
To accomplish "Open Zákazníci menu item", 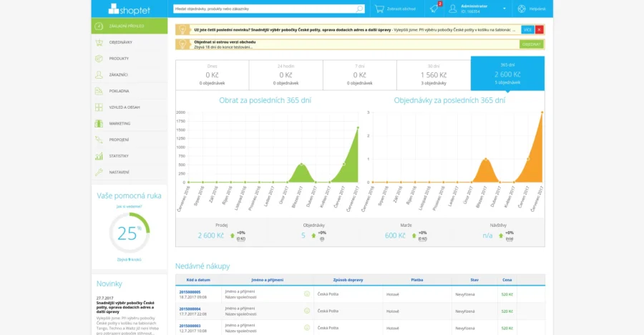I will point(130,75).
